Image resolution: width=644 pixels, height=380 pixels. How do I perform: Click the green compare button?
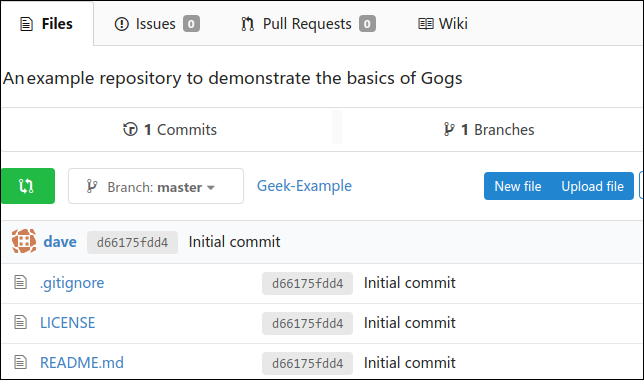click(28, 186)
